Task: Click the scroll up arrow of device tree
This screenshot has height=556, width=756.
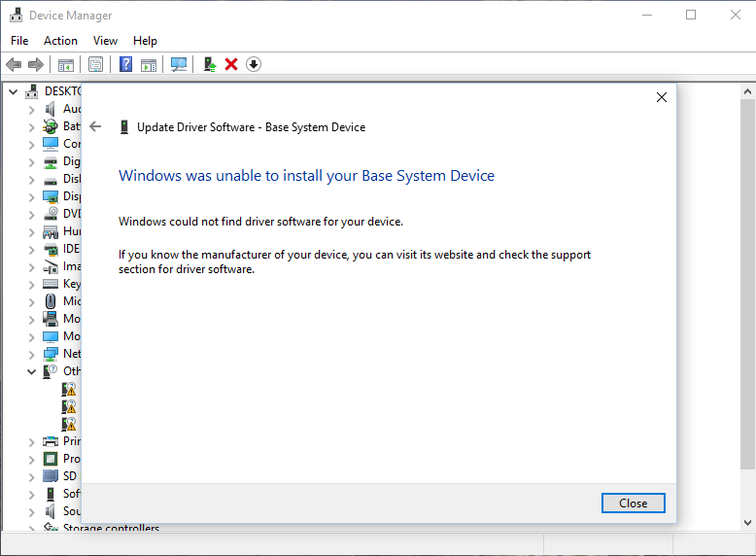Action: pyautogui.click(x=747, y=91)
